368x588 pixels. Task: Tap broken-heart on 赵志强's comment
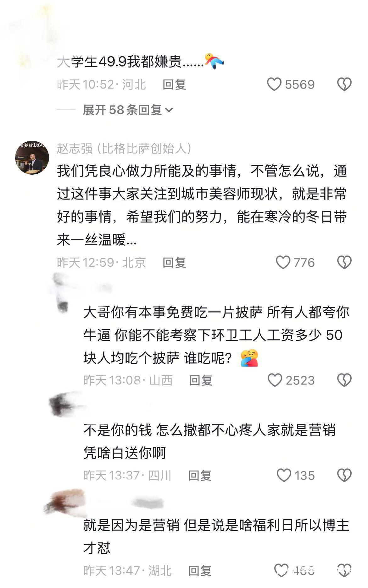click(344, 262)
